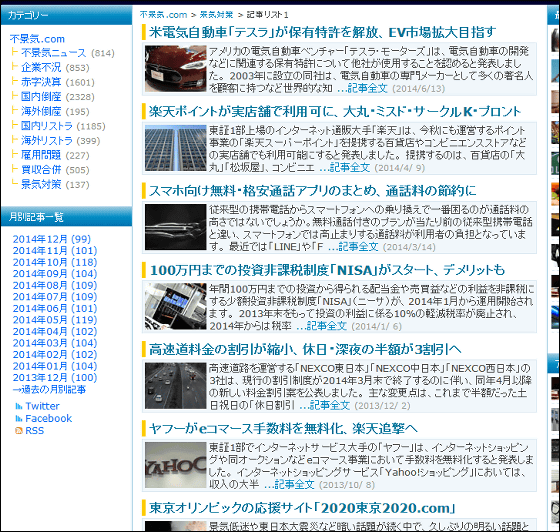Image resolution: width=560 pixels, height=532 pixels.
Task: Click the small icon beside Facebook
Action: [19, 419]
